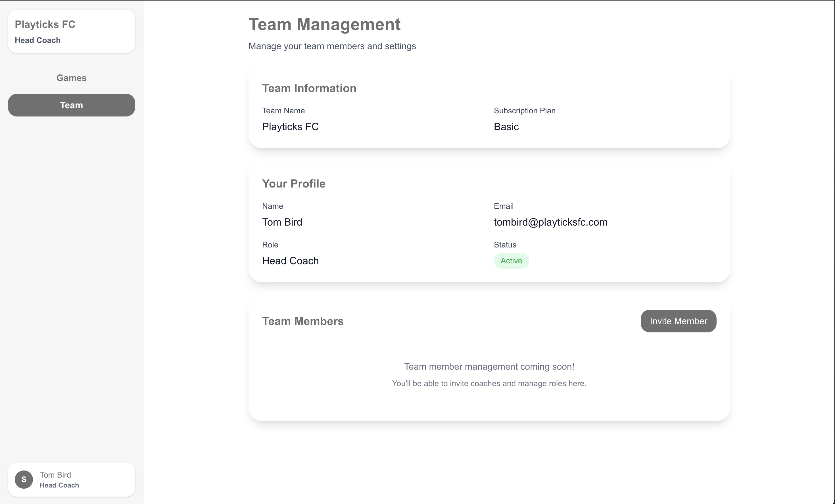Select the Team sidebar item
Image resolution: width=835 pixels, height=504 pixels.
(x=71, y=105)
